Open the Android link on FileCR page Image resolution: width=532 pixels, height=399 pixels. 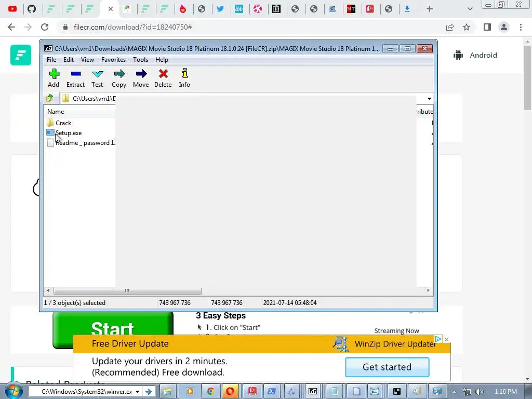click(475, 55)
